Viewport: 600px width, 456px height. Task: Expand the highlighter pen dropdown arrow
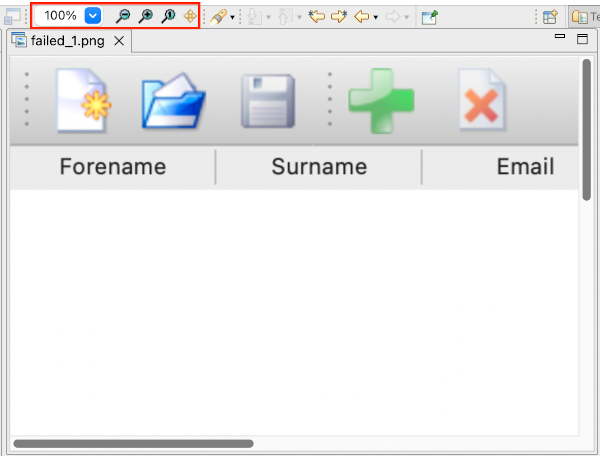pos(232,17)
